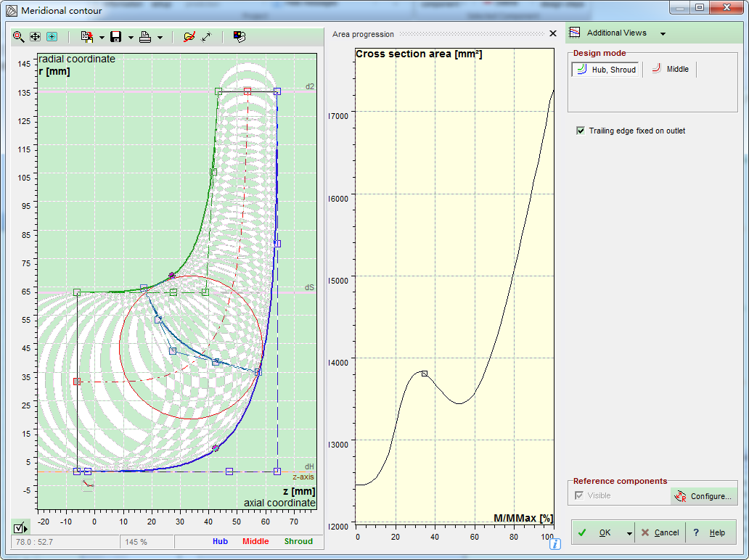Open the copy options dropdown arrow
749x560 pixels.
tap(102, 37)
